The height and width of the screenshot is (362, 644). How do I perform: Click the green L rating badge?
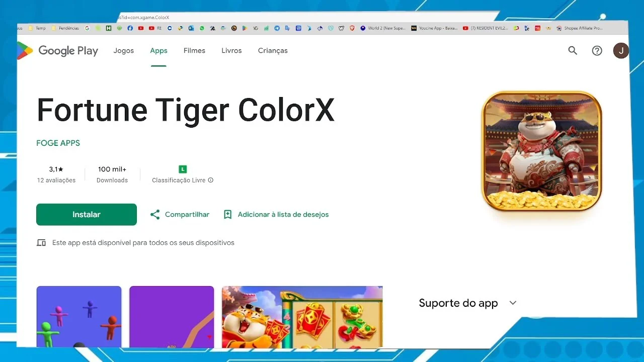183,169
